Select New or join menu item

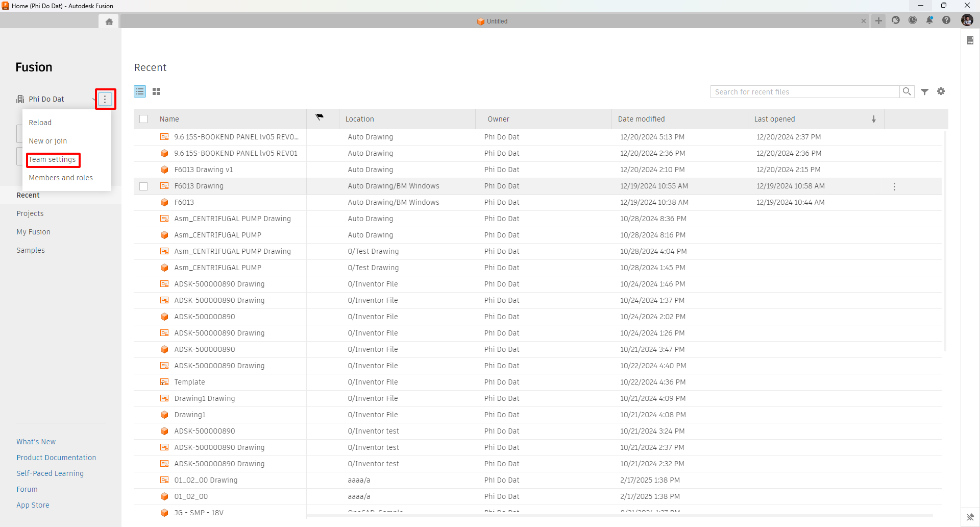click(48, 141)
